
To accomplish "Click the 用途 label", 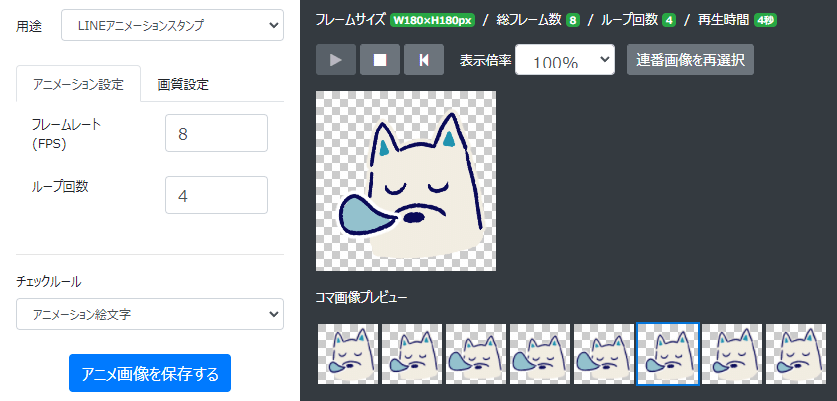I will coord(29,26).
